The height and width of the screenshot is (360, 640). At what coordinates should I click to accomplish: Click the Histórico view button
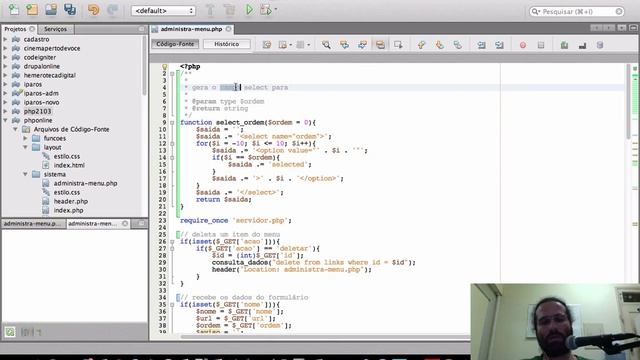pyautogui.click(x=227, y=44)
